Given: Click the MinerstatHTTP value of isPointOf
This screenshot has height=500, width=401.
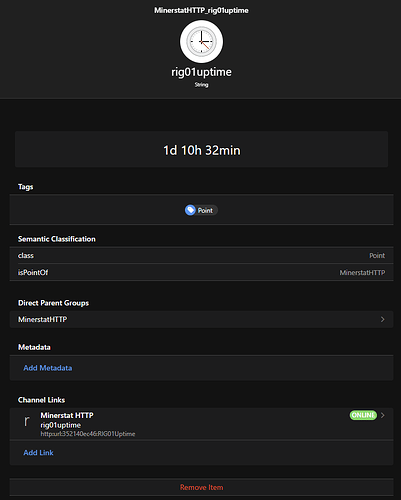Looking at the screenshot, I should coord(362,273).
